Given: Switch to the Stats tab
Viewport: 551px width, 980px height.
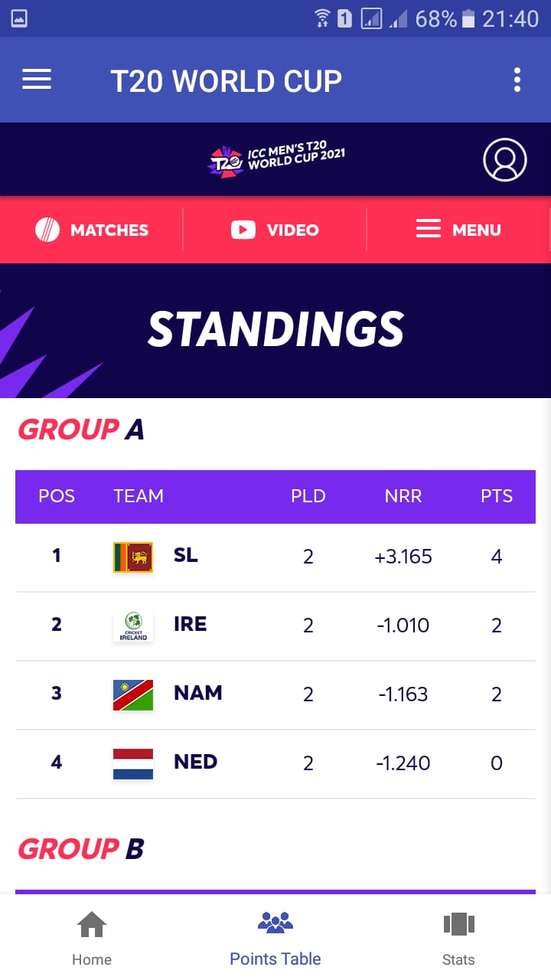Looking at the screenshot, I should click(x=458, y=938).
